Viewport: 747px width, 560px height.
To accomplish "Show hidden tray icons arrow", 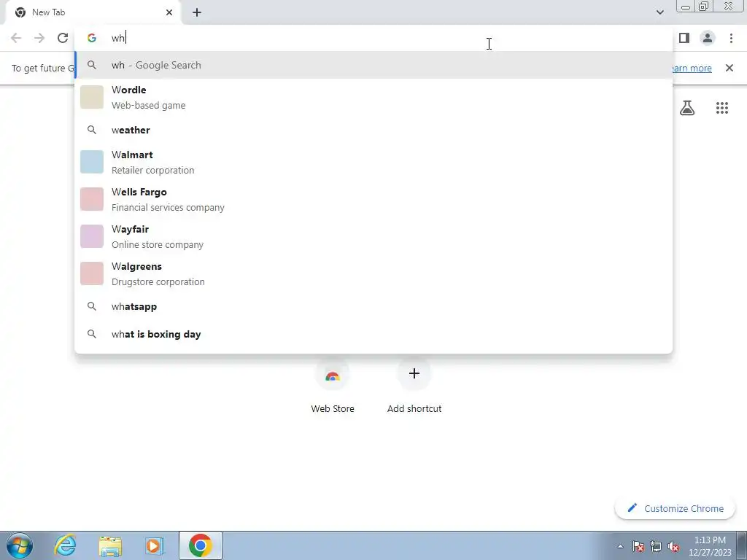I will 620,546.
